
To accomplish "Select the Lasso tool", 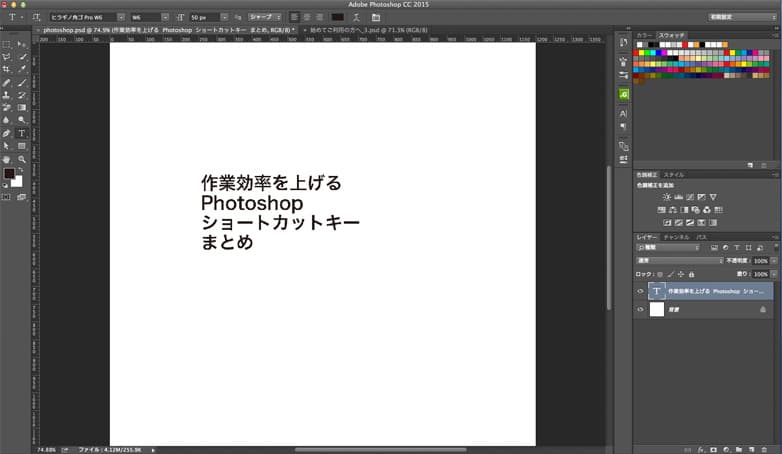I will click(x=6, y=57).
